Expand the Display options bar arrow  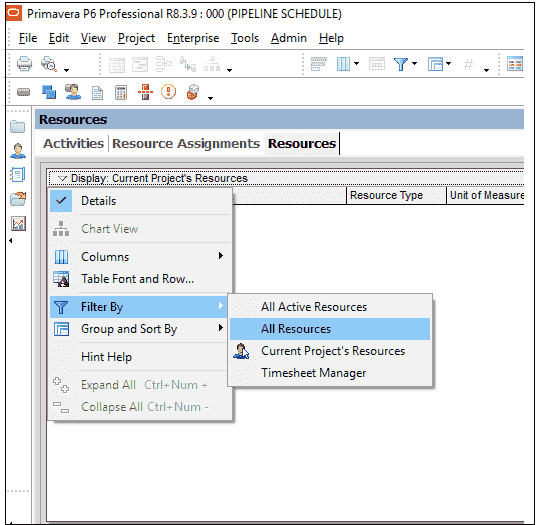[62, 178]
